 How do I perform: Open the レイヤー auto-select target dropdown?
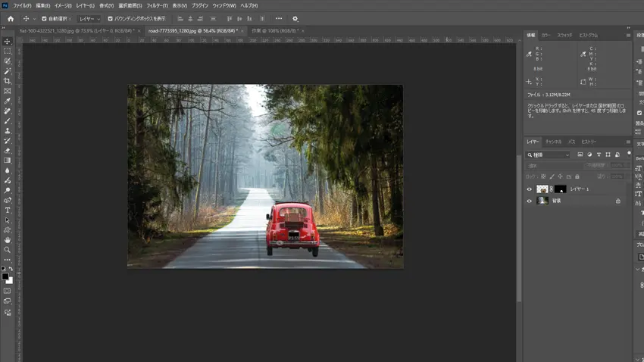(89, 18)
